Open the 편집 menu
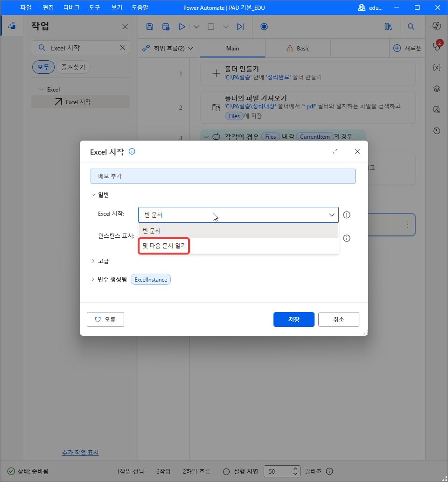This screenshot has height=482, width=448. pos(48,7)
